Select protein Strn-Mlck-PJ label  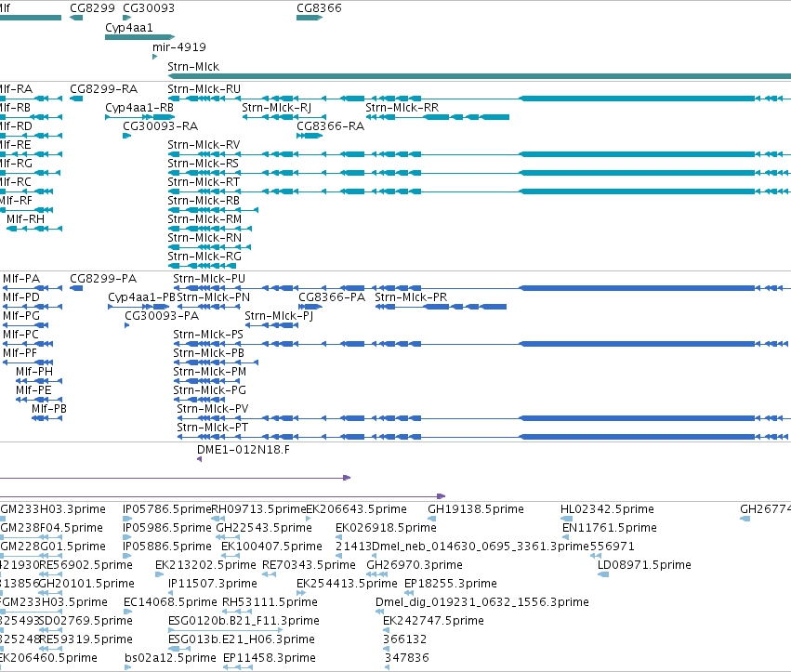point(279,316)
